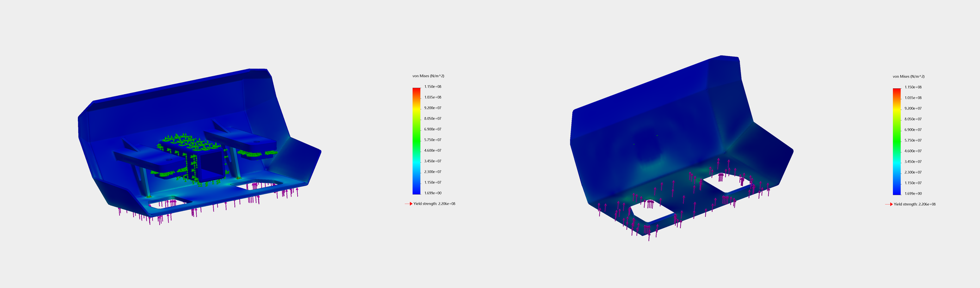Image resolution: width=980 pixels, height=288 pixels.
Task: Click the right plot's von Mises legend title
Action: 908,76
